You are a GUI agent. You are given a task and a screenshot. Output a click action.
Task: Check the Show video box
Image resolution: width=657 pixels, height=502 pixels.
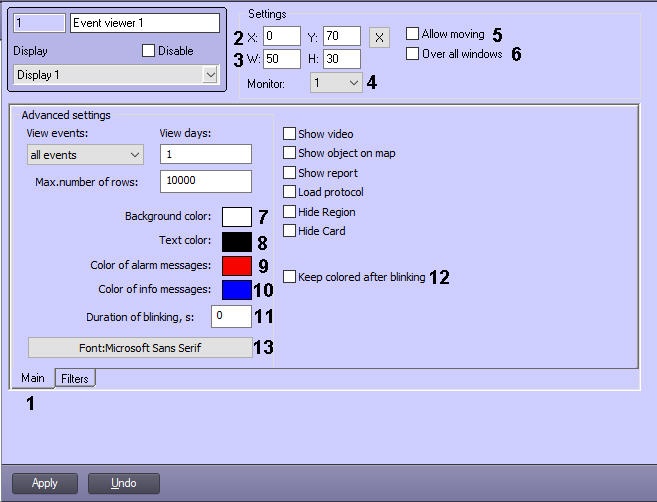(289, 134)
